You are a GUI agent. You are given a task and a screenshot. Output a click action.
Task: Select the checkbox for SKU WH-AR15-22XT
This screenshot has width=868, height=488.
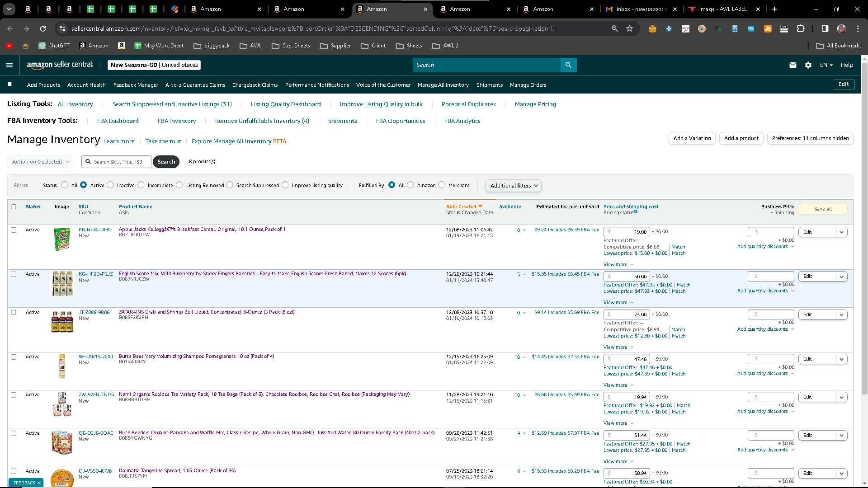click(14, 357)
